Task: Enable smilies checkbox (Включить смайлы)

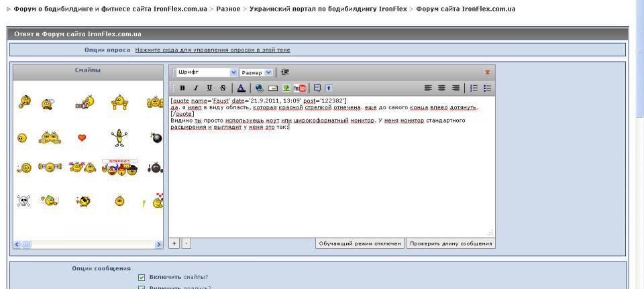Action: pyautogui.click(x=142, y=277)
